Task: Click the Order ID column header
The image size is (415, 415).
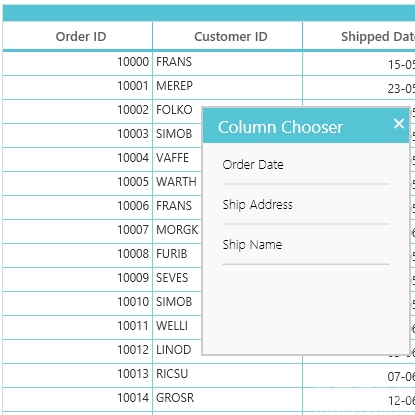Action: pos(78,36)
